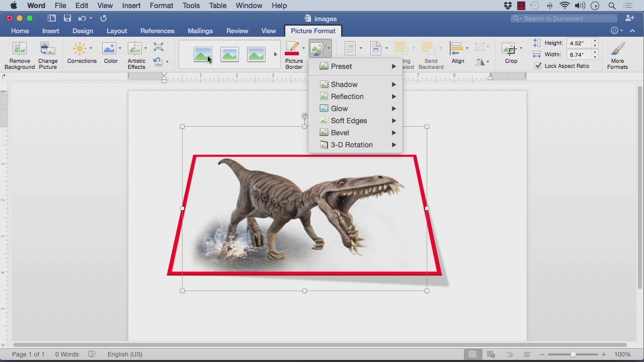Click the Spotlight search icon in the menu bar
Screen dimensions: 644x362
[612, 6]
